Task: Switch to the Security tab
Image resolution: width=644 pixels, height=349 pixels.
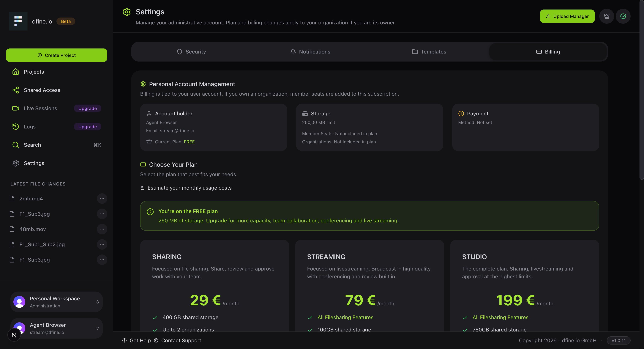Action: click(x=191, y=51)
